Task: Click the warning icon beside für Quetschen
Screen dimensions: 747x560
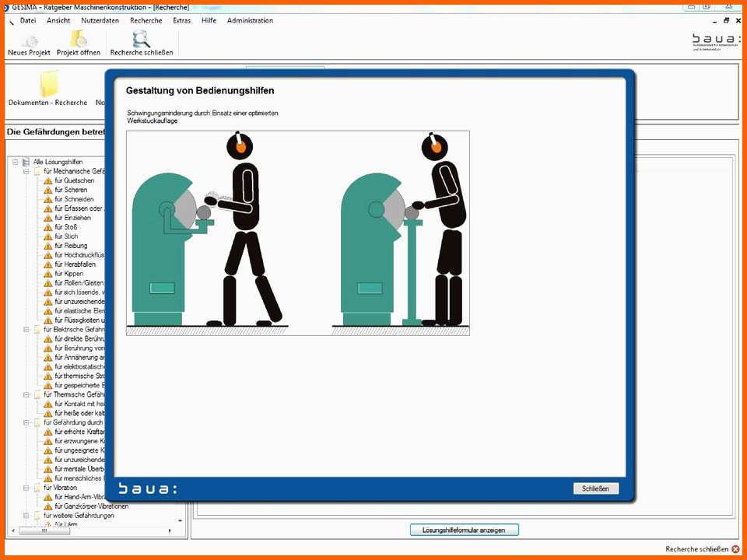Action: click(48, 181)
